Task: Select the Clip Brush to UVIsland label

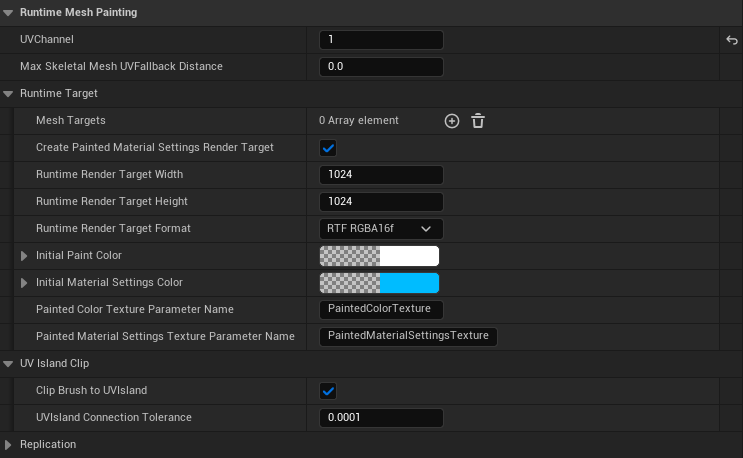Action: (91, 390)
